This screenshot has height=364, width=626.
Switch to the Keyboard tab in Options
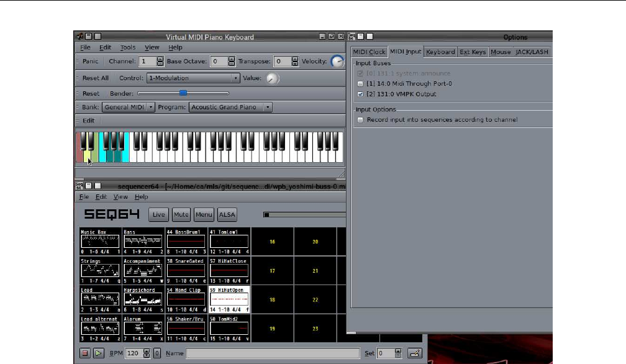440,52
